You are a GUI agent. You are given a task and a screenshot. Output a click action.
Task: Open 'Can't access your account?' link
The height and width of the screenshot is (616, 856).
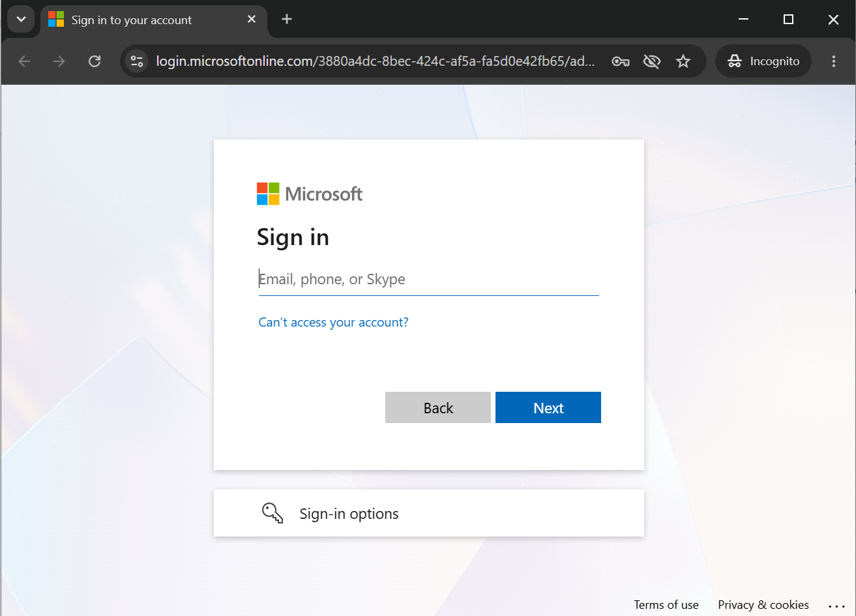click(x=333, y=322)
